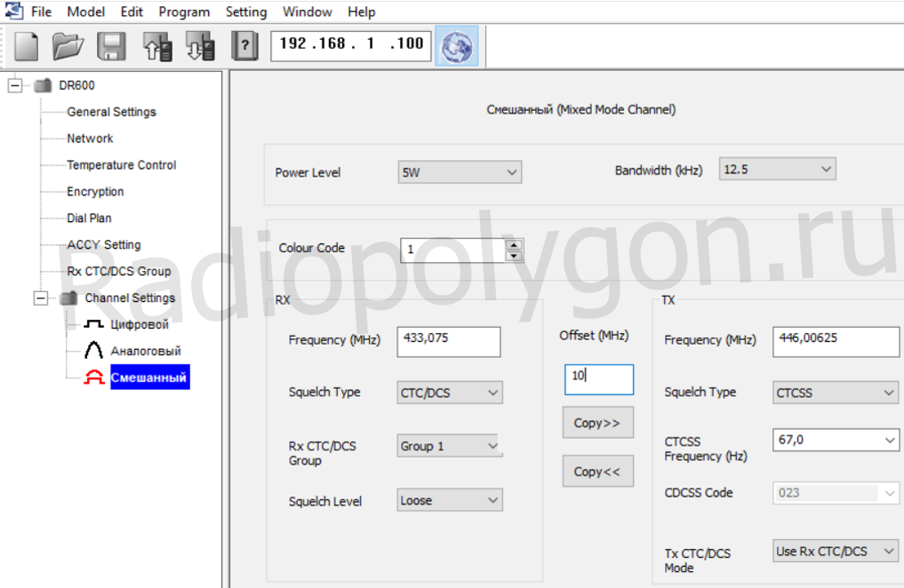This screenshot has width=904, height=588.
Task: Click the Read from device icon
Action: click(x=157, y=45)
